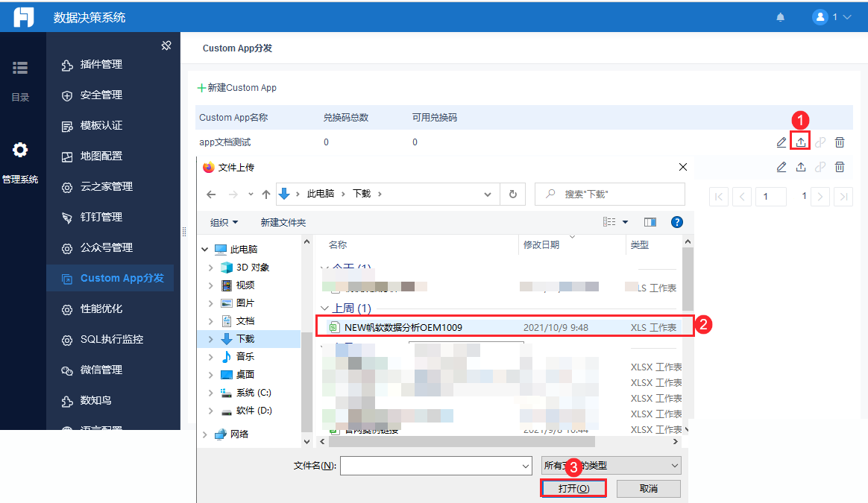Click the edit pencil icon for app文档测试
Image resolution: width=868 pixels, height=503 pixels.
tap(781, 142)
